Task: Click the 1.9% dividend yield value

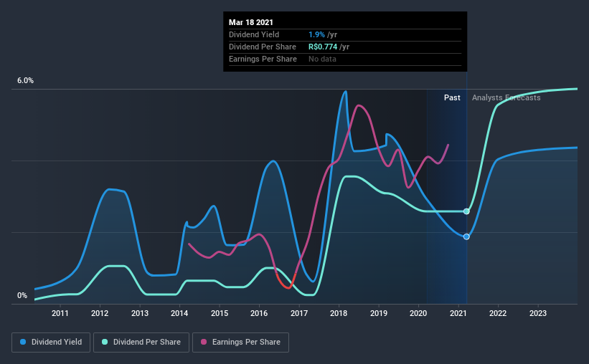Action: tap(316, 34)
